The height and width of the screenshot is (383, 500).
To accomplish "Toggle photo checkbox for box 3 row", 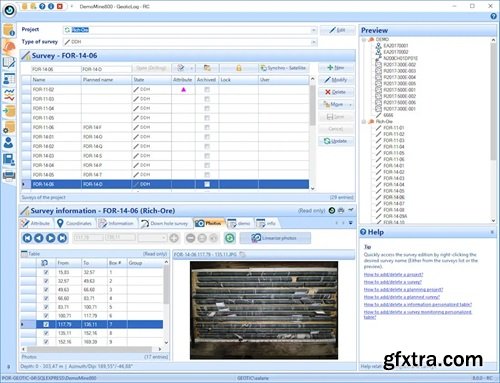I will tap(46, 290).
